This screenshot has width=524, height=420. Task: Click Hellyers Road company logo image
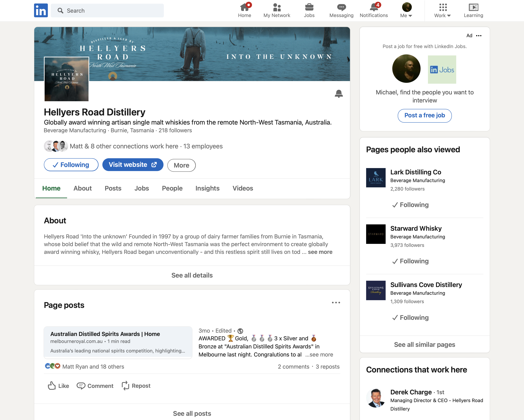66,79
